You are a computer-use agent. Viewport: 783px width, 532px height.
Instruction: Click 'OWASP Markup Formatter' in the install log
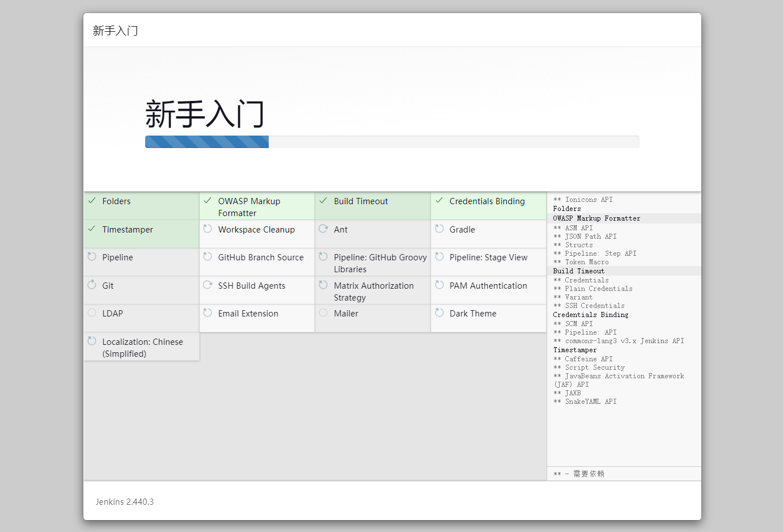[596, 218]
